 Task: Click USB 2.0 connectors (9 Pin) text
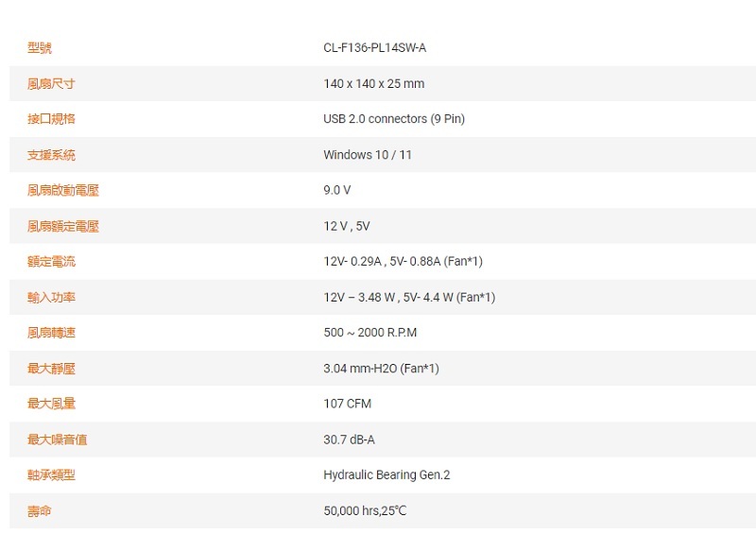(393, 119)
